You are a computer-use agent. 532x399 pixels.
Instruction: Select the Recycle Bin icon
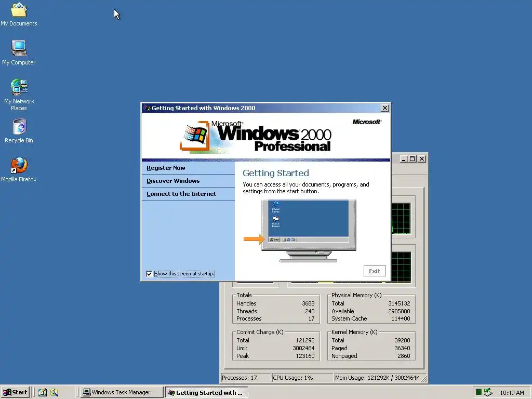[19, 130]
